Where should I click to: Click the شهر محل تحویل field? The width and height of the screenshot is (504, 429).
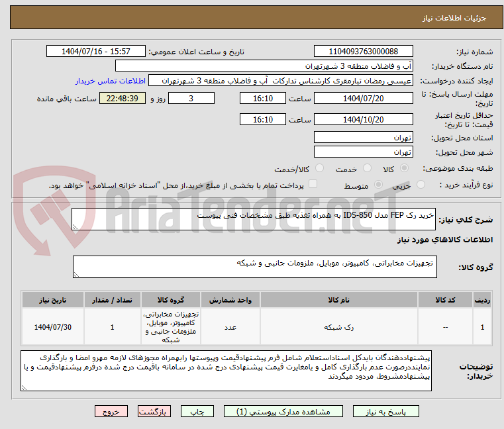[x=363, y=152]
